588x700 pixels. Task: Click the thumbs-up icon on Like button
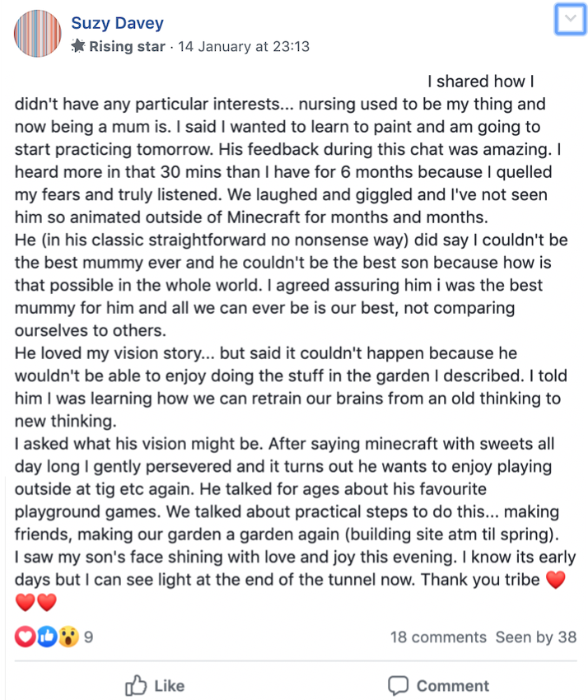(136, 685)
